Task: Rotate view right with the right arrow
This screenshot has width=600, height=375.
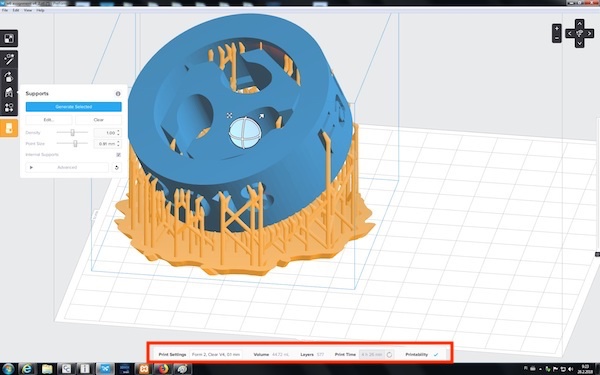Action: coord(589,34)
